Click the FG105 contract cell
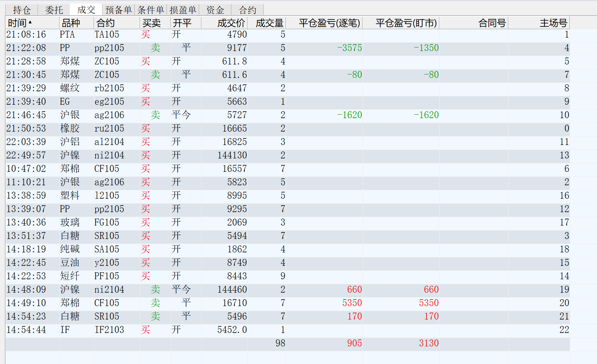The width and height of the screenshot is (597, 364). 107,222
